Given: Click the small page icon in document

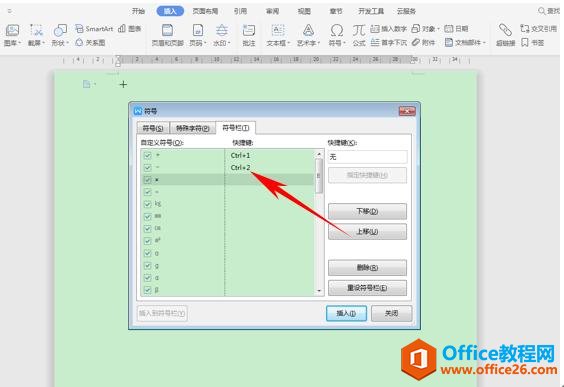Looking at the screenshot, I should (86, 84).
